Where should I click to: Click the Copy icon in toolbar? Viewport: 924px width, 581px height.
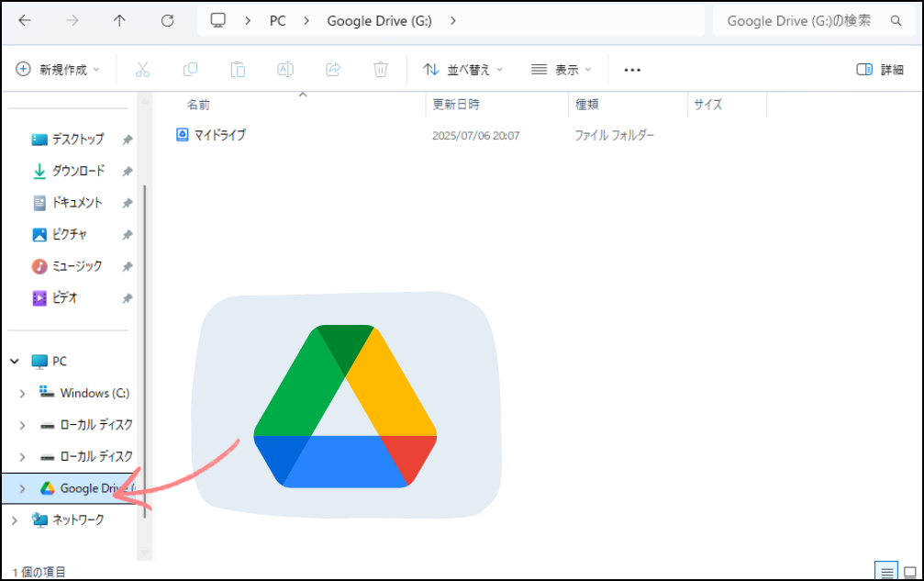190,70
